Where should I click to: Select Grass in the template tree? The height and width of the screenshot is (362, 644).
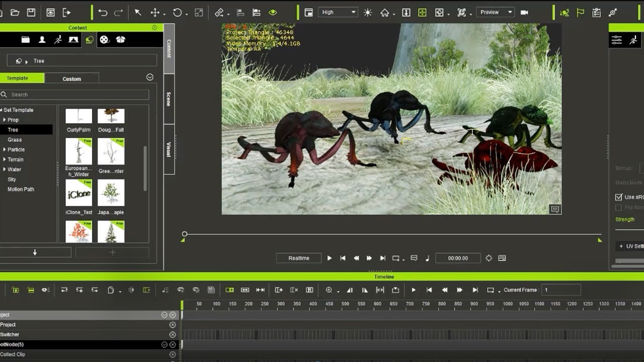click(15, 140)
